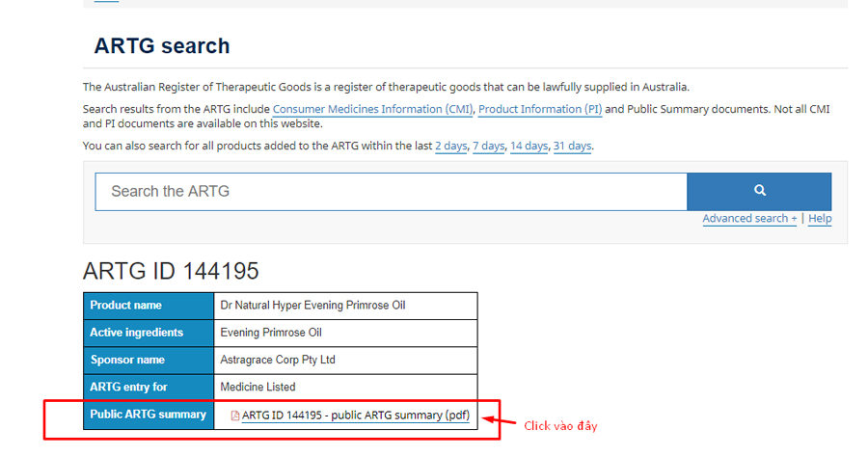Click the Active ingredients row header
This screenshot has height=456, width=868.
click(x=149, y=334)
